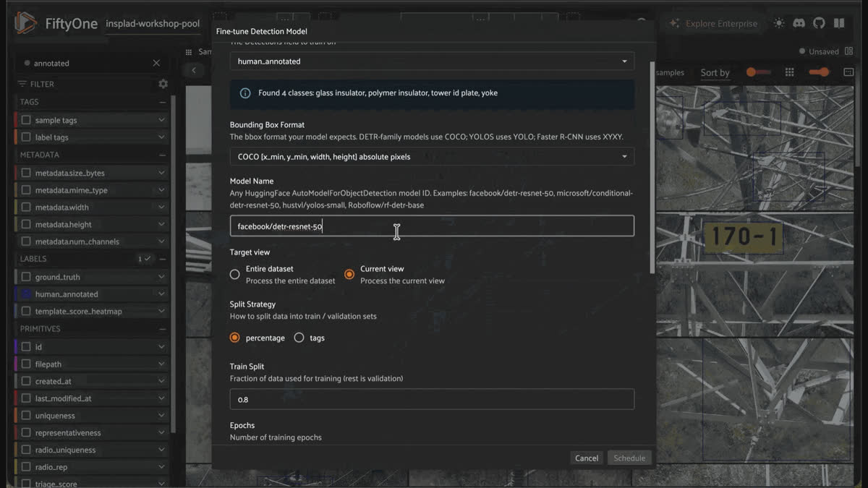Screen dimensions: 868x488
Task: Click the FILTER header label
Action: coord(42,84)
